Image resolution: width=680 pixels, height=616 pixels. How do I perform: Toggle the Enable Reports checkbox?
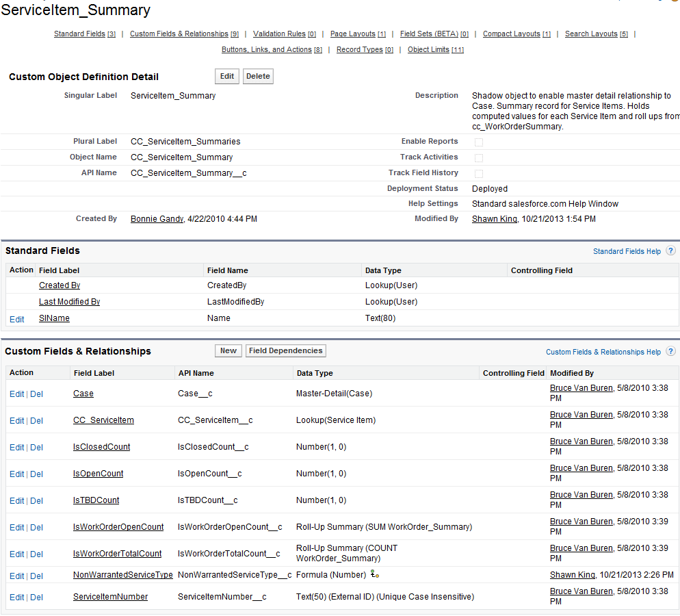(479, 142)
